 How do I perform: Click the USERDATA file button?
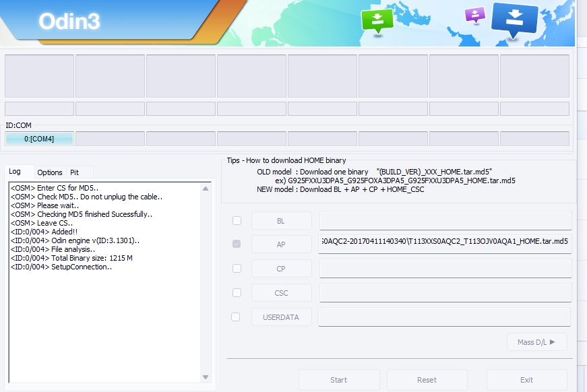click(281, 317)
